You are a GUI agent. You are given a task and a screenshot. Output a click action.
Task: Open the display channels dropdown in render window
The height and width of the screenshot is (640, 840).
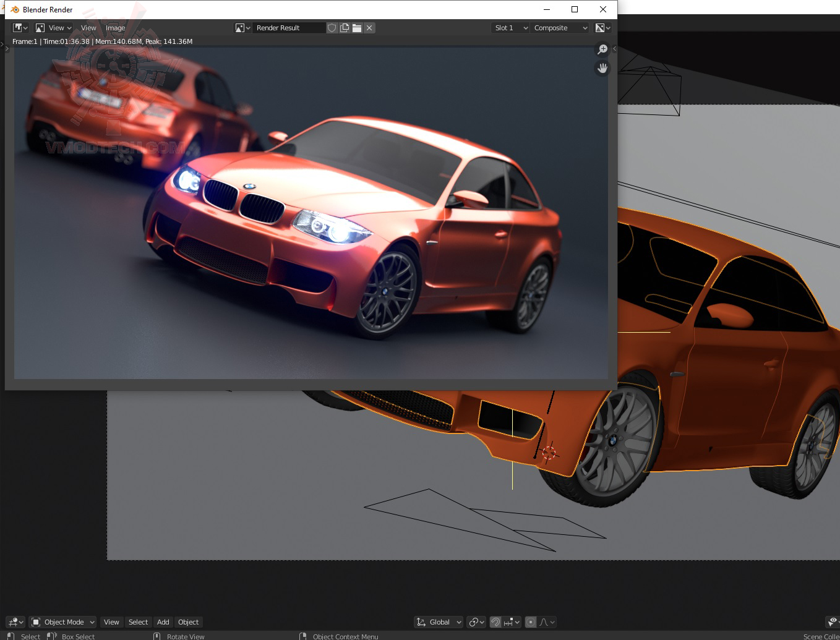(x=602, y=28)
